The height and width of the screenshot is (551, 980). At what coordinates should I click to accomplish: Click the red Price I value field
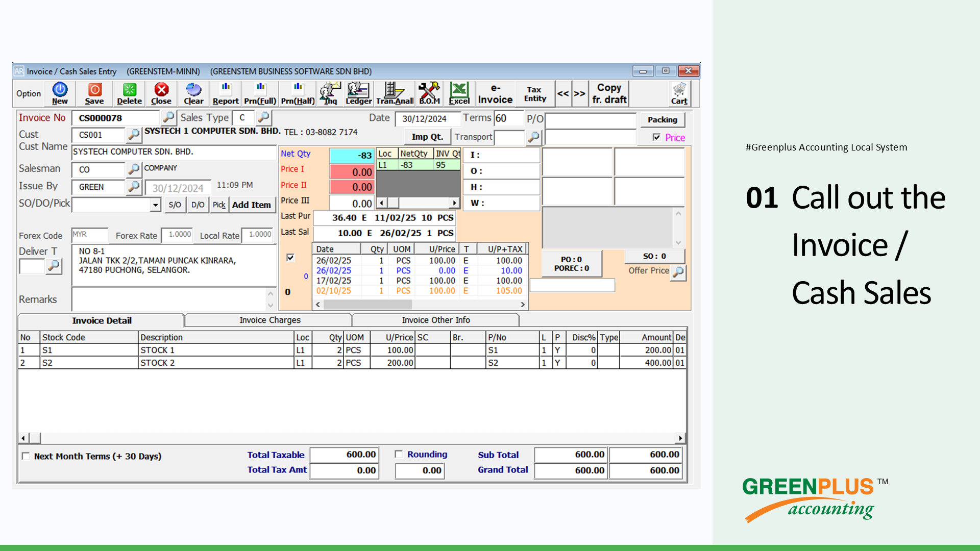(x=352, y=172)
